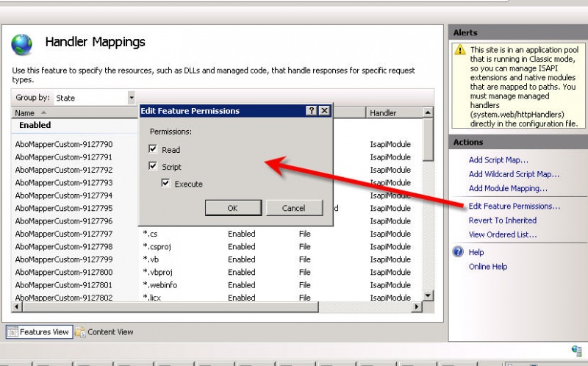Click the warning icon in Alerts
Screen dimensions: 588x366
tap(460, 50)
